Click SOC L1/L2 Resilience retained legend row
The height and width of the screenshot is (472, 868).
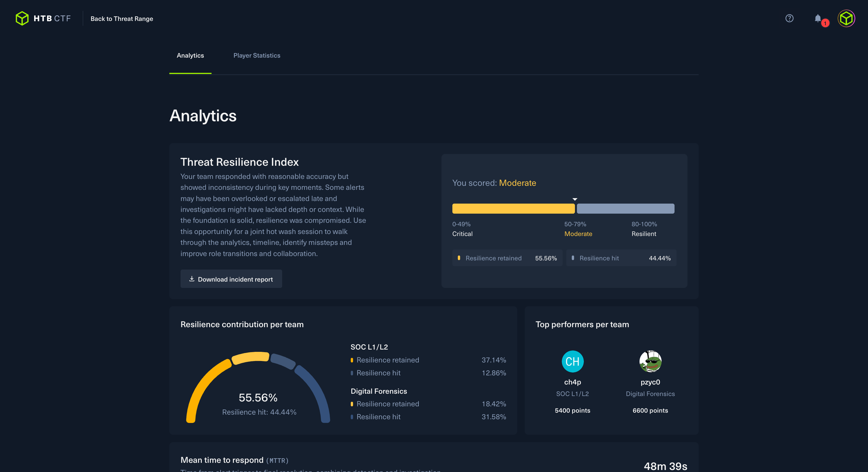(x=387, y=360)
